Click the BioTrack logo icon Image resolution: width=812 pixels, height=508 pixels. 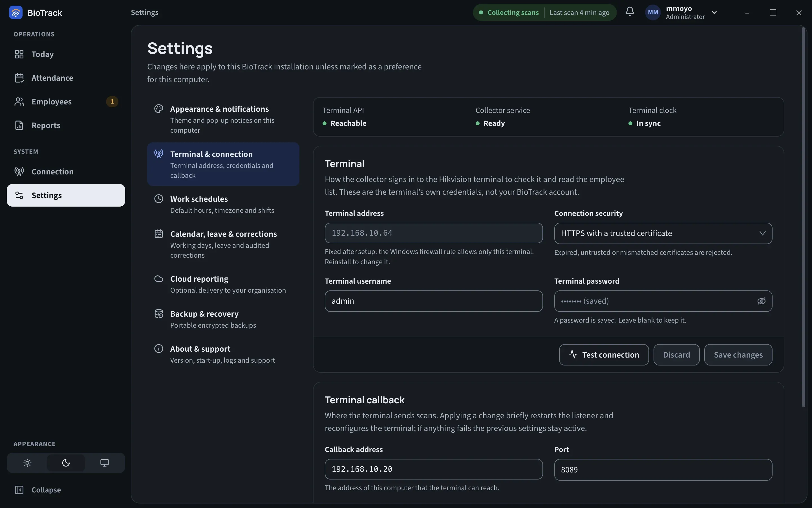[16, 12]
